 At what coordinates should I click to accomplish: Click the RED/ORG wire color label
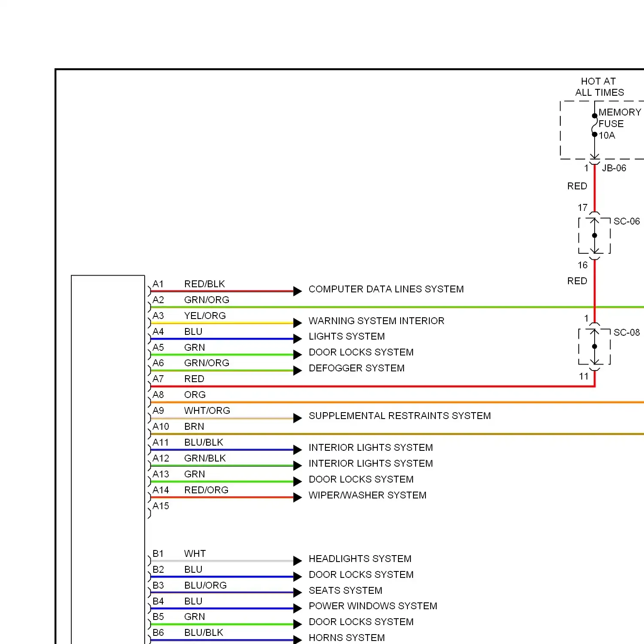pos(206,490)
